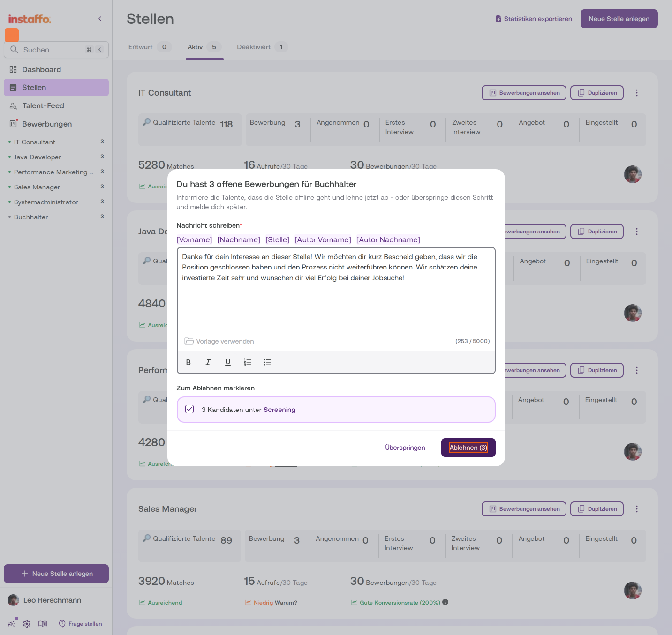Image resolution: width=672 pixels, height=635 pixels.
Task: Uncheck 3 Kandidaten unter Screening checkbox
Action: tap(189, 409)
